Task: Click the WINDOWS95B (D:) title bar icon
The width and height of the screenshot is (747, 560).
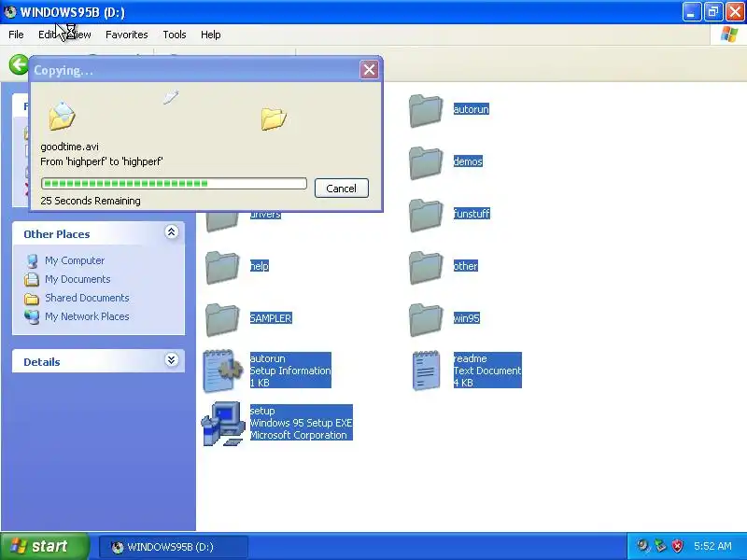Action: (x=9, y=11)
